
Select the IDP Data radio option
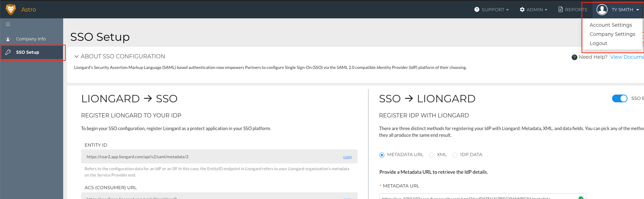455,155
